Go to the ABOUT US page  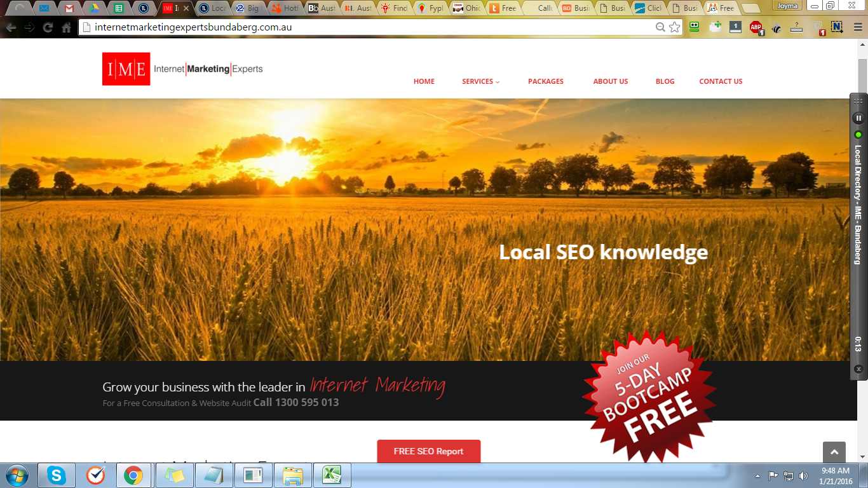610,81
